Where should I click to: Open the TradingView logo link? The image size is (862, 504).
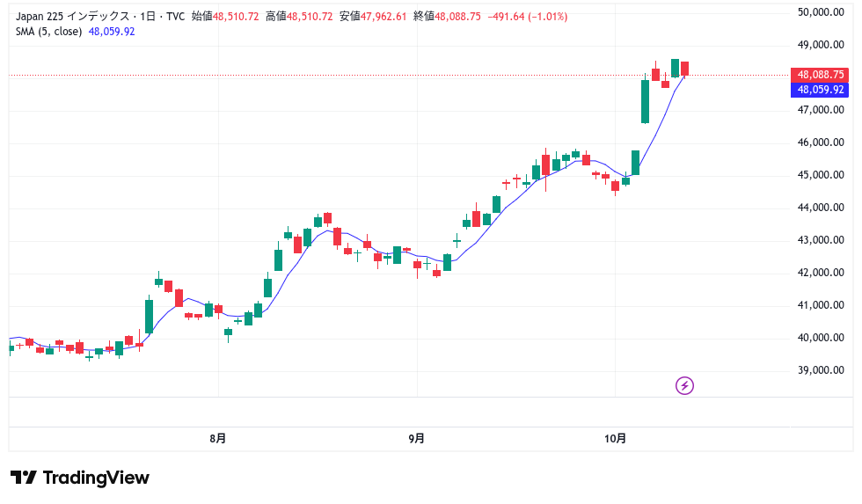(x=80, y=478)
